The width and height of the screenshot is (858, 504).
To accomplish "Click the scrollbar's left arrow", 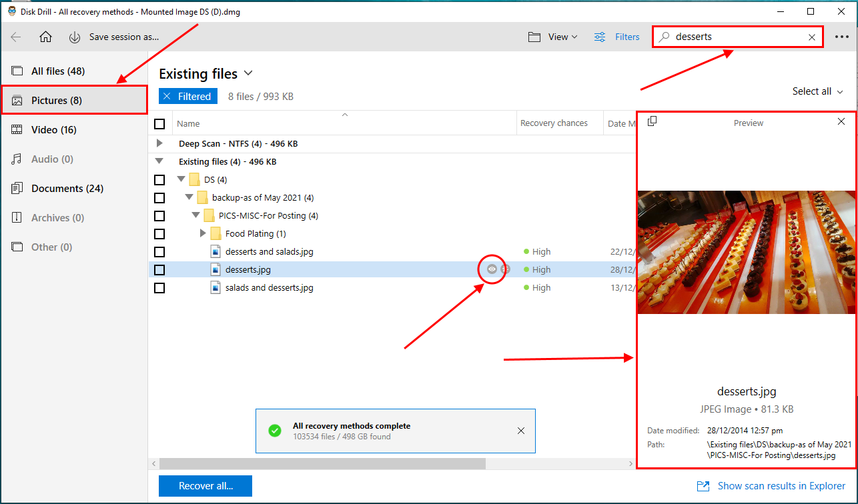I will 153,463.
